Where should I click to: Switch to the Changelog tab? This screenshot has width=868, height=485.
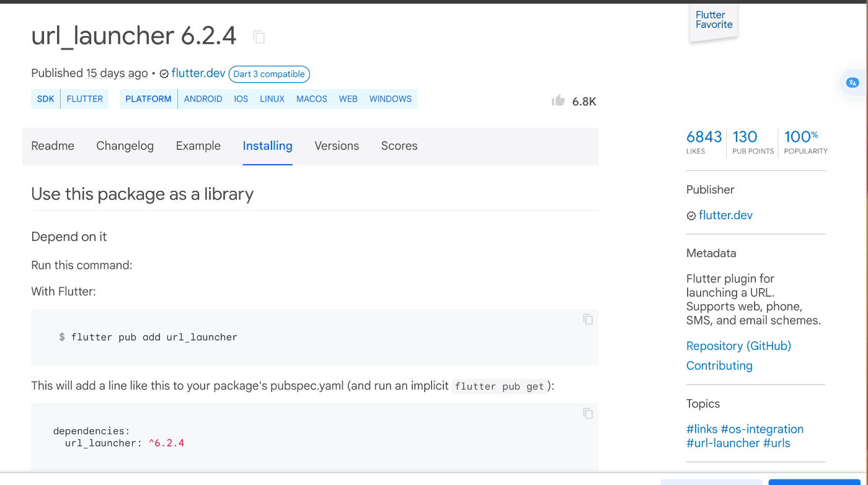pyautogui.click(x=125, y=146)
